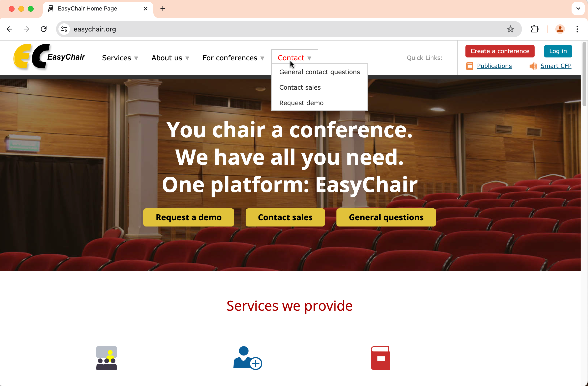This screenshot has width=588, height=386.
Task: Click the Smart CFP megaphone icon
Action: (x=533, y=66)
